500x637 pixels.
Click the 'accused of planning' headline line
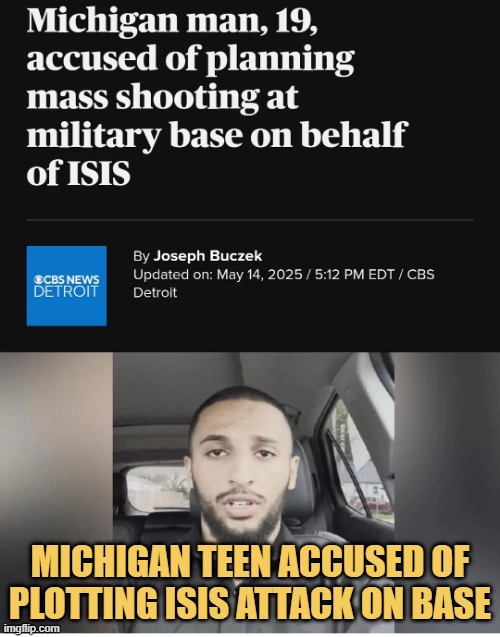pos(190,60)
